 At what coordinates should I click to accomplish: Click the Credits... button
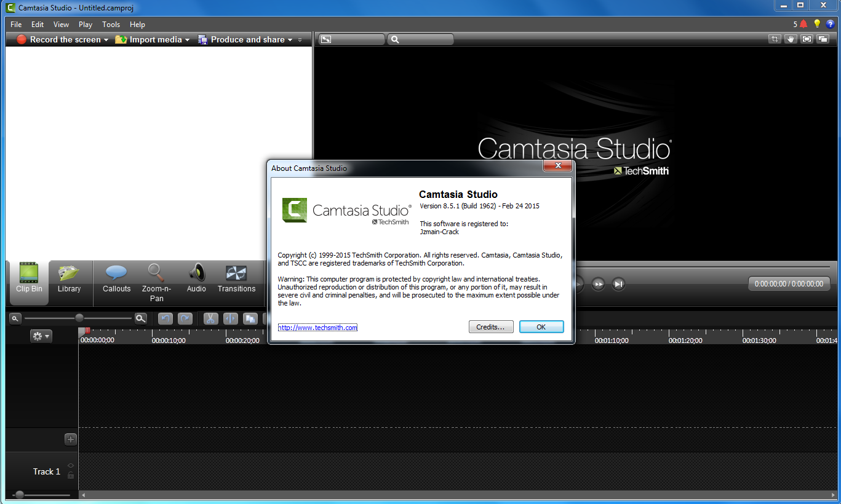point(490,327)
